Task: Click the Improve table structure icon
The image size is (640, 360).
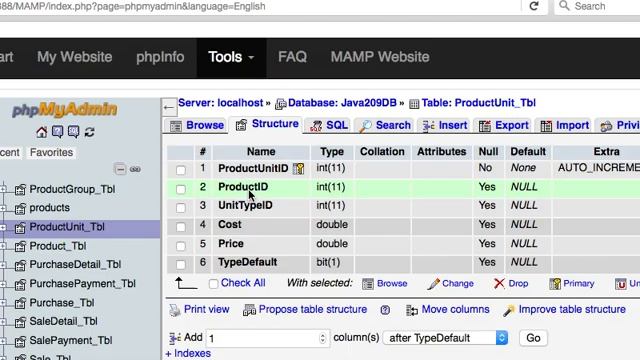Action: click(509, 310)
